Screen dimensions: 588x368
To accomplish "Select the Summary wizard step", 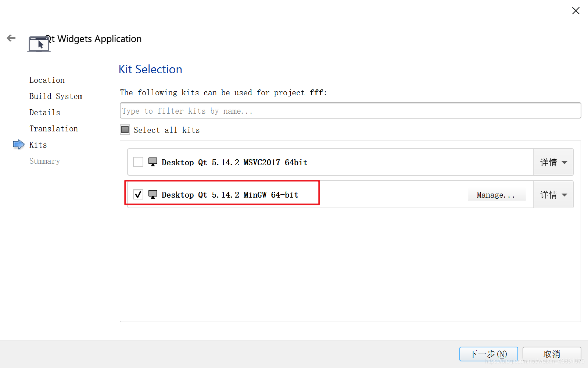I will (45, 161).
